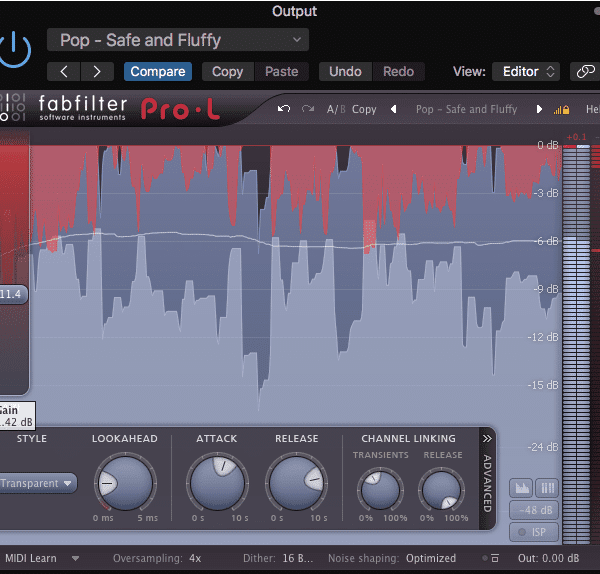This screenshot has height=574, width=600.
Task: Click Copy in the host header
Action: coord(228,72)
